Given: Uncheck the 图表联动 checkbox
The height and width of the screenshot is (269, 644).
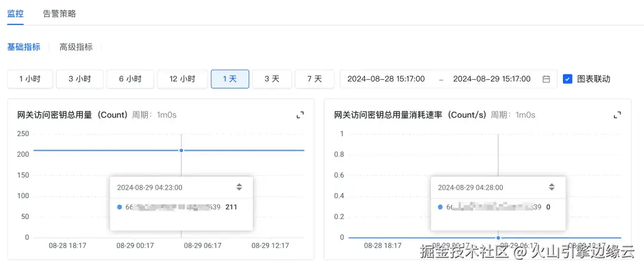Looking at the screenshot, I should (x=568, y=79).
